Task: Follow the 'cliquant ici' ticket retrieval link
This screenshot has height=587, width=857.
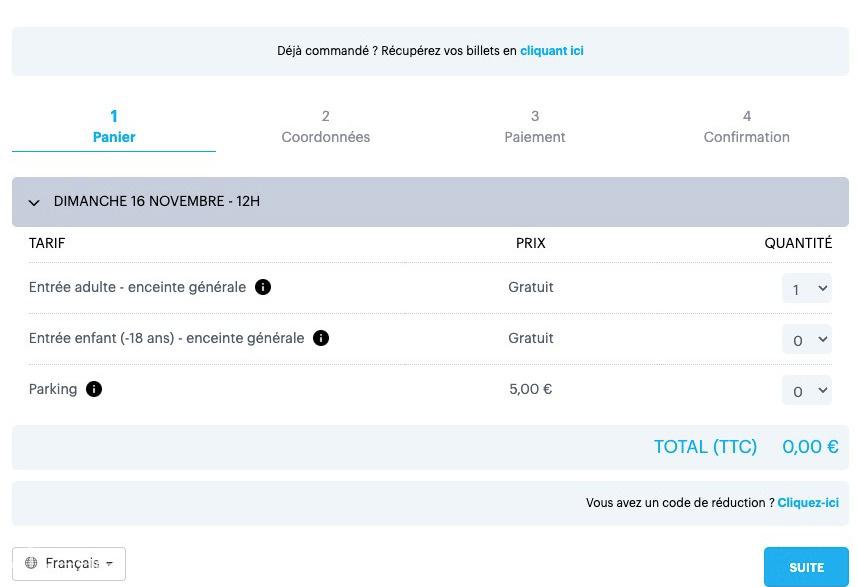Action: (x=552, y=50)
